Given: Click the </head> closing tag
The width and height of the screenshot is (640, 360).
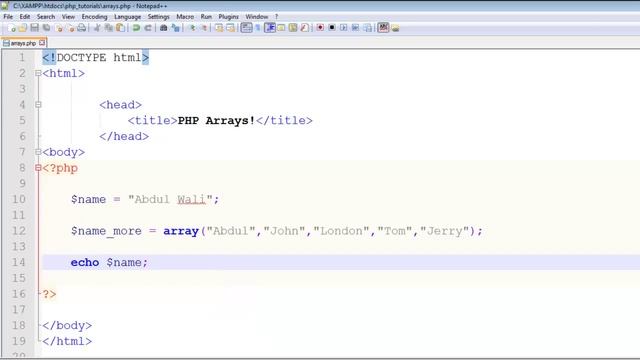Looking at the screenshot, I should tap(124, 136).
